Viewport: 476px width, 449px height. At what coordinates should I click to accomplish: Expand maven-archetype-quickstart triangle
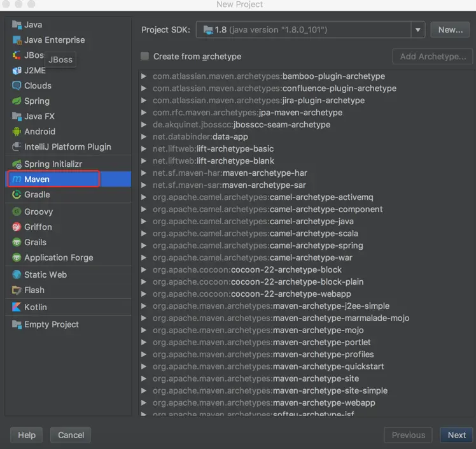[x=144, y=366]
